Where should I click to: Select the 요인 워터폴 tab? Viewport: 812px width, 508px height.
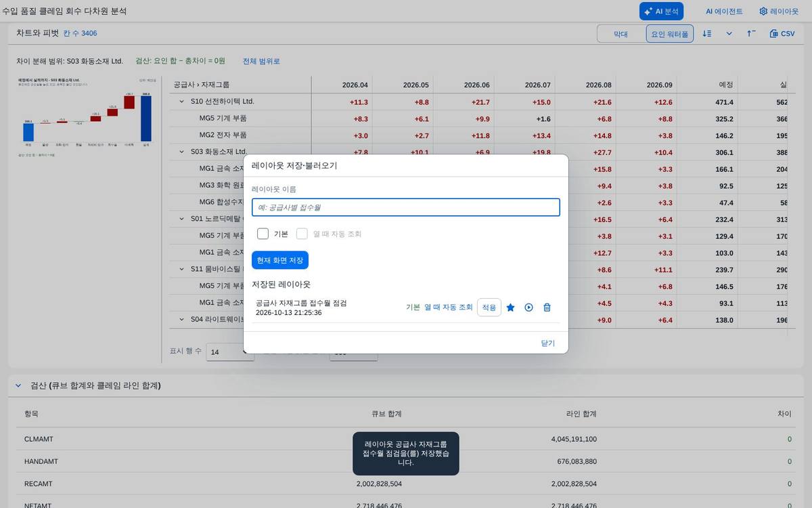pyautogui.click(x=669, y=34)
